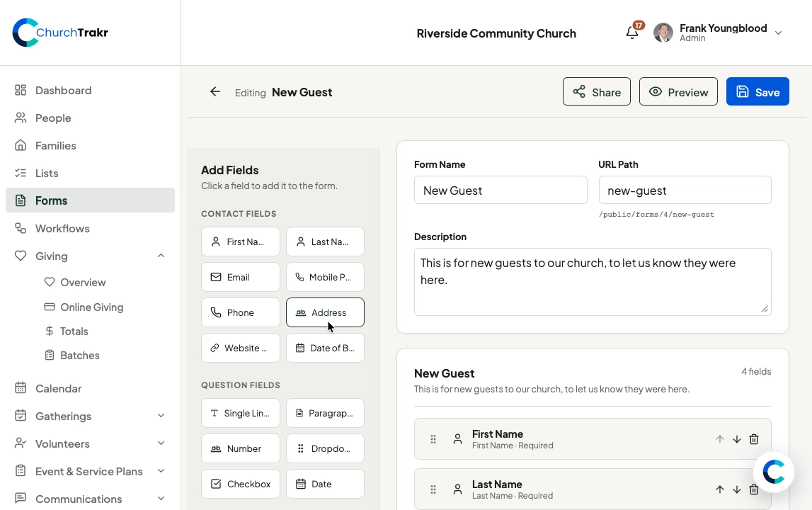The height and width of the screenshot is (510, 812).
Task: Open the form Preview
Action: point(678,92)
